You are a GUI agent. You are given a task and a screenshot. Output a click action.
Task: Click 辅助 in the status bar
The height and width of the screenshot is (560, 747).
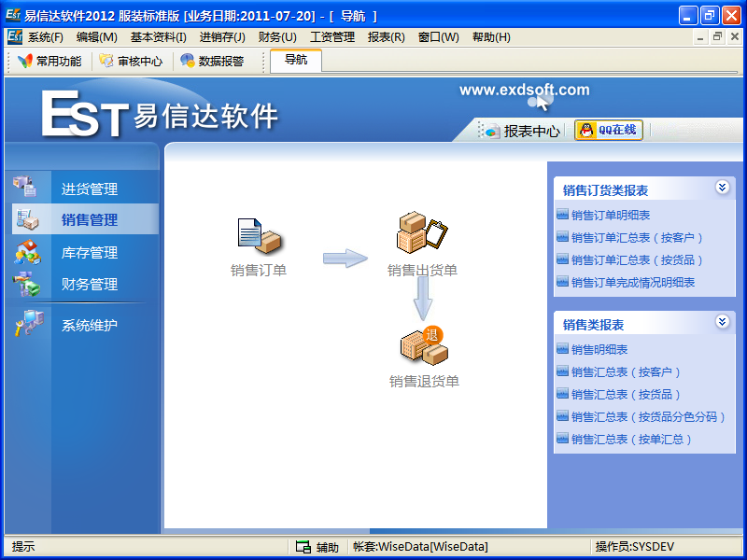[317, 547]
